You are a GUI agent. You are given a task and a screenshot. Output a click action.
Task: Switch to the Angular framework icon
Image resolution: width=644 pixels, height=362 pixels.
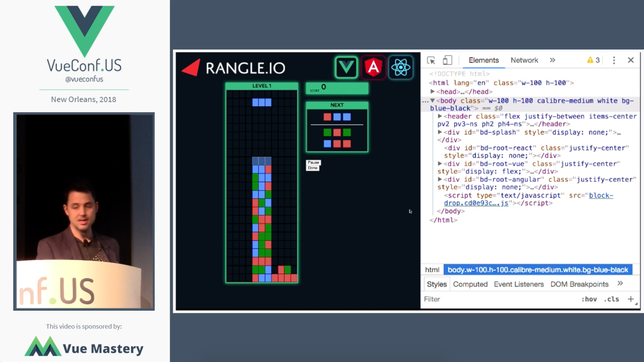tap(373, 68)
